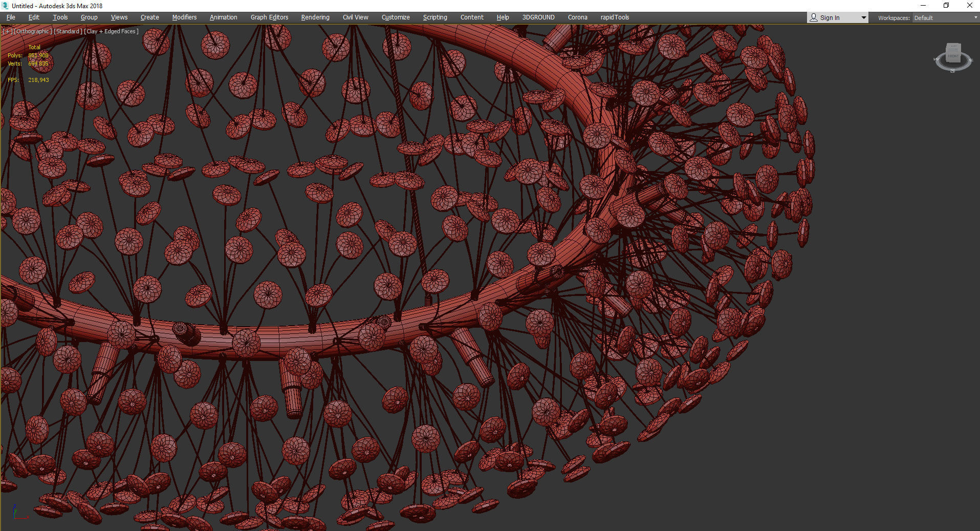Open the Help menu
The height and width of the screenshot is (531, 980).
503,17
